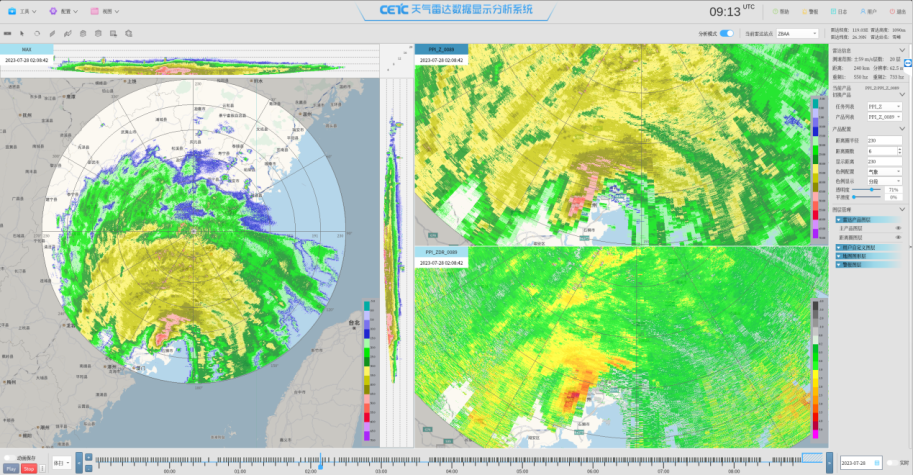Click the first database stack toolbar icon
This screenshot has width=913, height=475.
83,34
